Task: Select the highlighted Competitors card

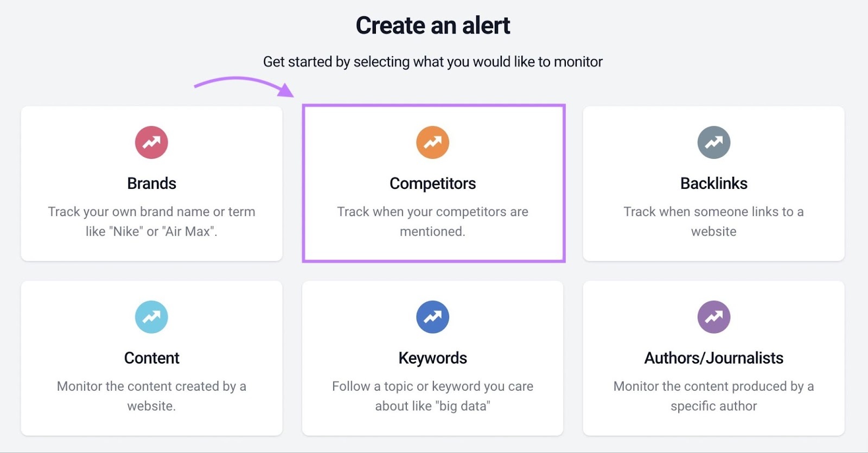Action: coord(432,184)
